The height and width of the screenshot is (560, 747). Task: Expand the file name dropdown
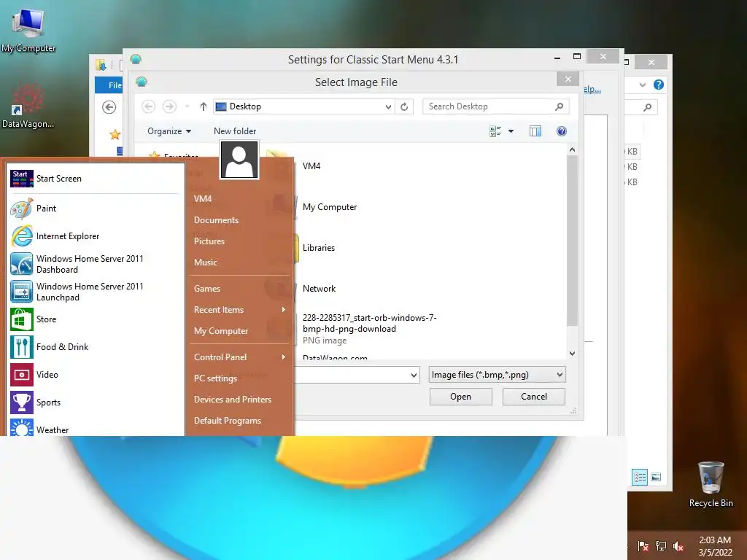click(414, 376)
